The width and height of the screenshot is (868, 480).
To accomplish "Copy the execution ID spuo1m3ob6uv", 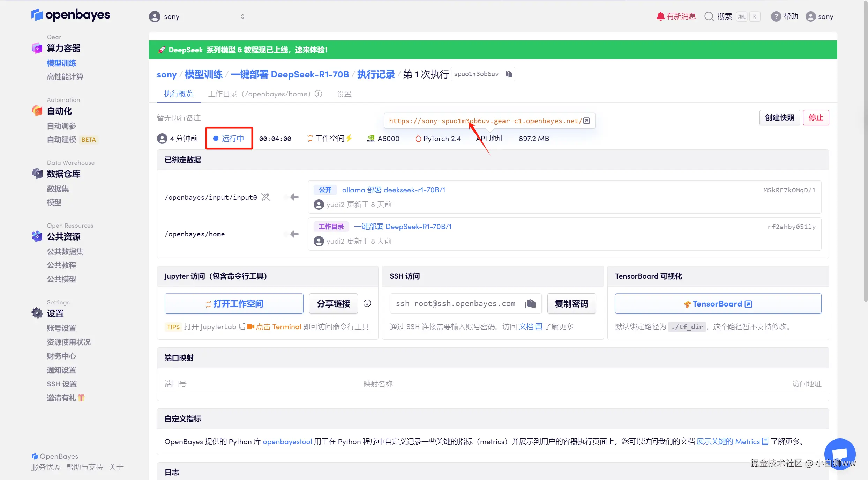I will (x=509, y=74).
